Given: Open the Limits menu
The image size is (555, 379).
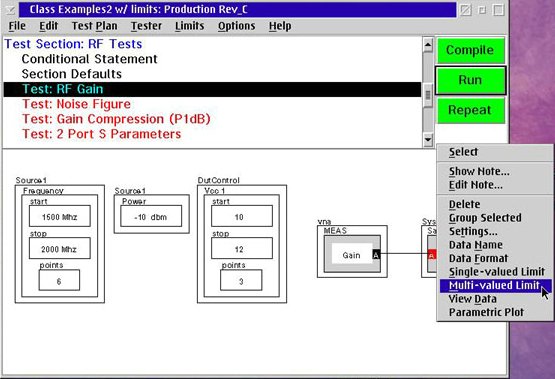Looking at the screenshot, I should click(x=189, y=26).
